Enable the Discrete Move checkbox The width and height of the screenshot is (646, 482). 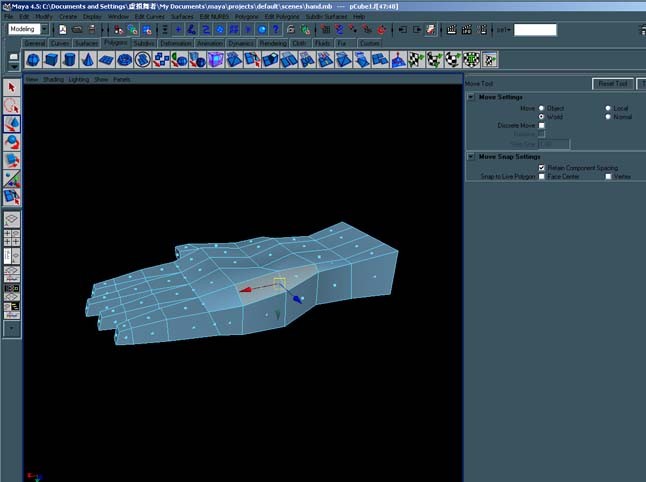(x=541, y=125)
